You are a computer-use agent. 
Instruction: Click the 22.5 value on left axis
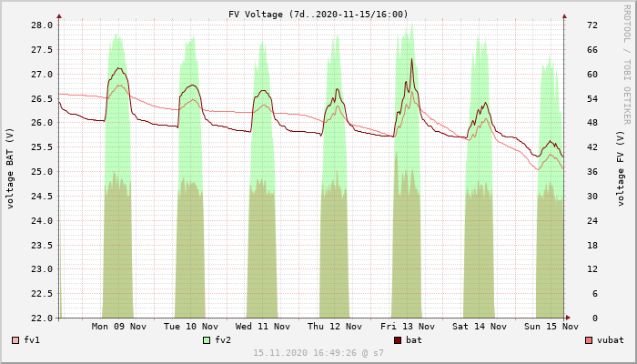tap(42, 294)
